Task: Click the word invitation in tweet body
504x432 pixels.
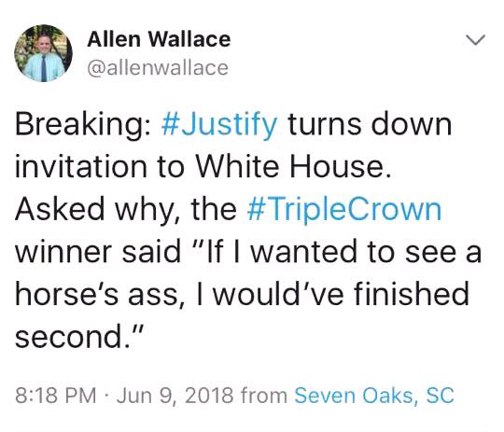Action: click(81, 166)
